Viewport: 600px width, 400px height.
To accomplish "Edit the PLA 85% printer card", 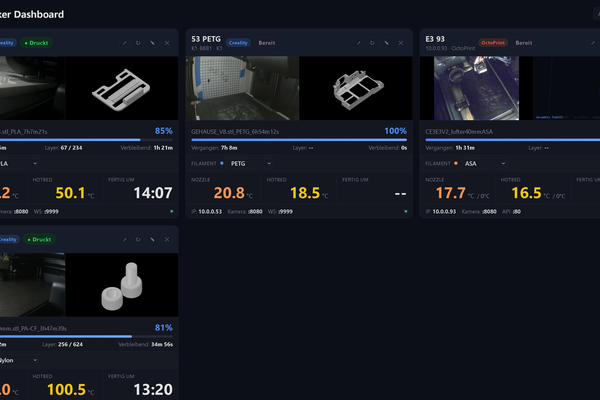I will tap(152, 43).
